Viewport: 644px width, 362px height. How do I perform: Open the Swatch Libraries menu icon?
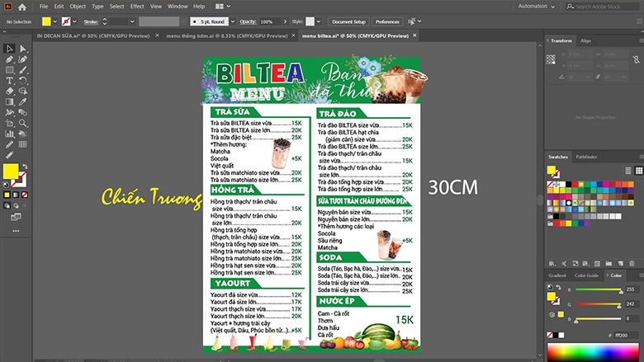pyautogui.click(x=552, y=263)
